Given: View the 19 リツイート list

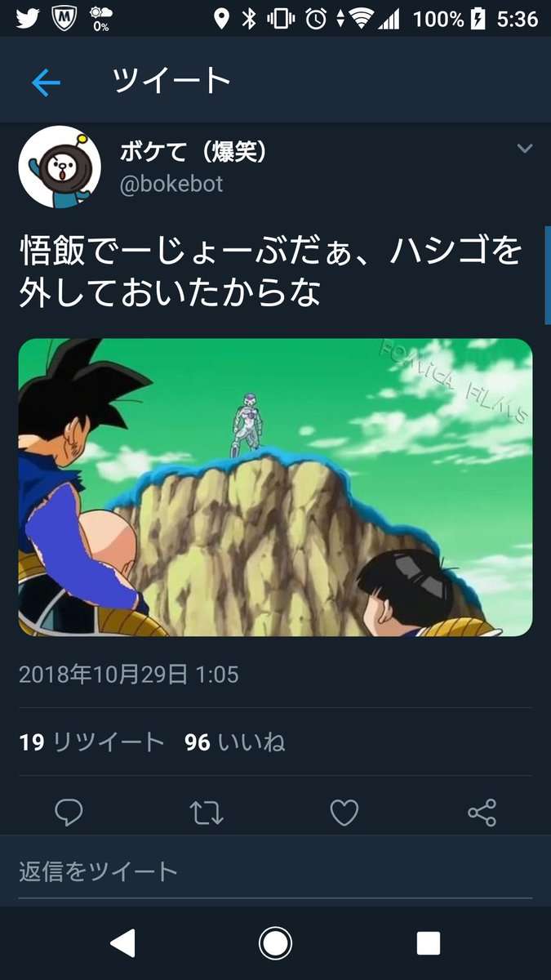Looking at the screenshot, I should (91, 742).
